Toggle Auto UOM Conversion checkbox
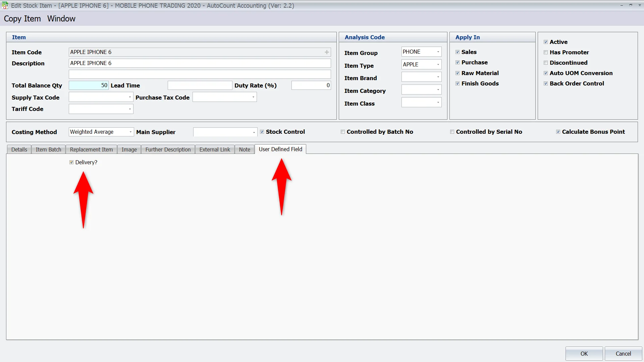Screen dimensions: 644x362 click(x=546, y=73)
